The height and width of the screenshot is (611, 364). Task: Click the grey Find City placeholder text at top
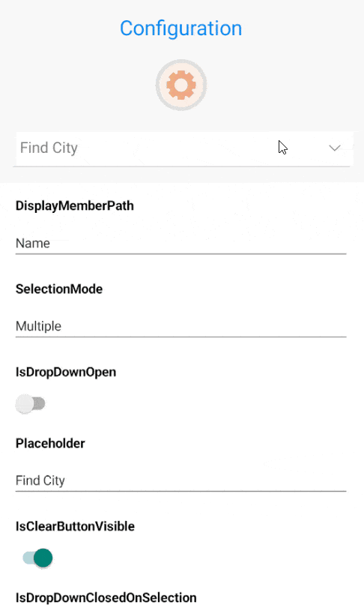click(x=49, y=148)
